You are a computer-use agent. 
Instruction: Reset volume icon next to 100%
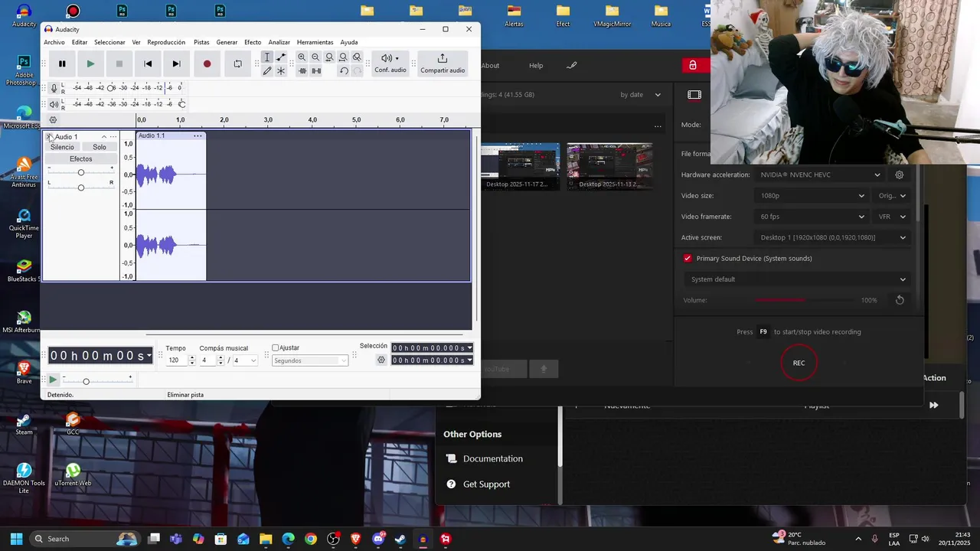click(900, 300)
